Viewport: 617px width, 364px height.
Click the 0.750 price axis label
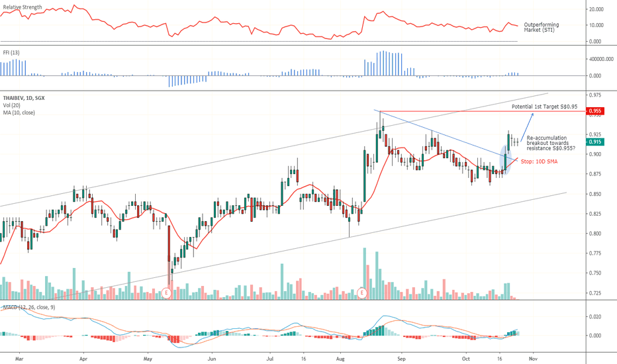pyautogui.click(x=594, y=273)
